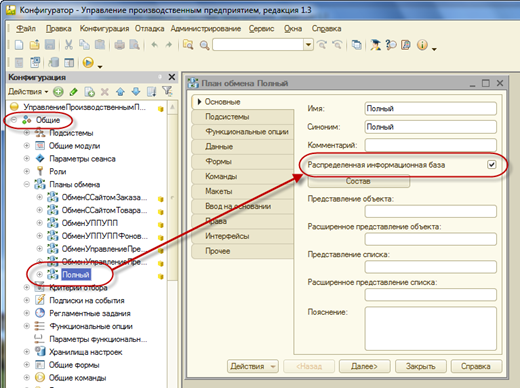Click the Имя input field

(430, 108)
